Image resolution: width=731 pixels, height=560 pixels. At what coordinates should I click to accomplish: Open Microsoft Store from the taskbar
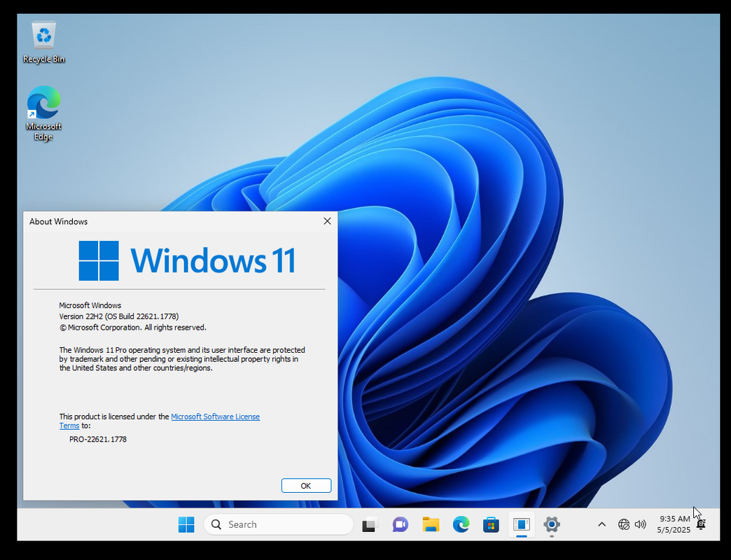491,524
